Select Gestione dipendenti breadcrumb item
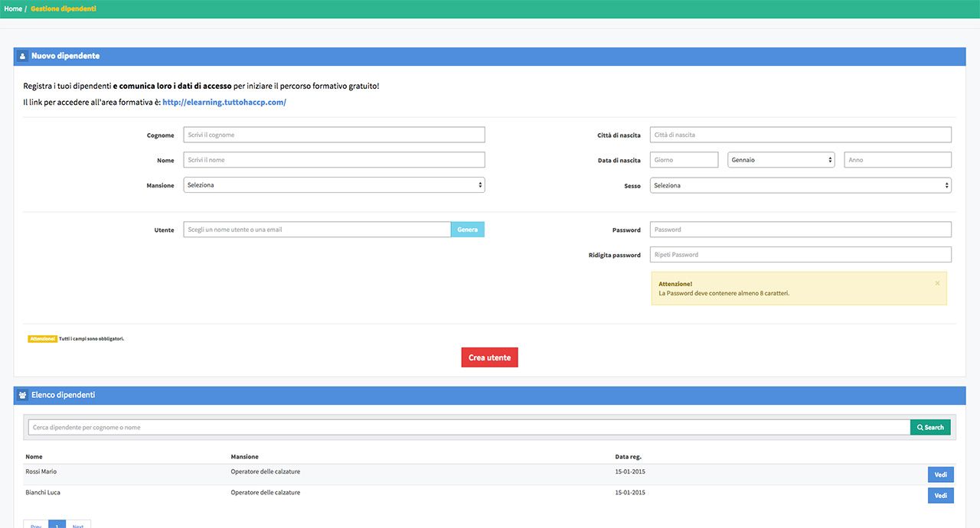The width and height of the screenshot is (980, 528). click(x=64, y=8)
